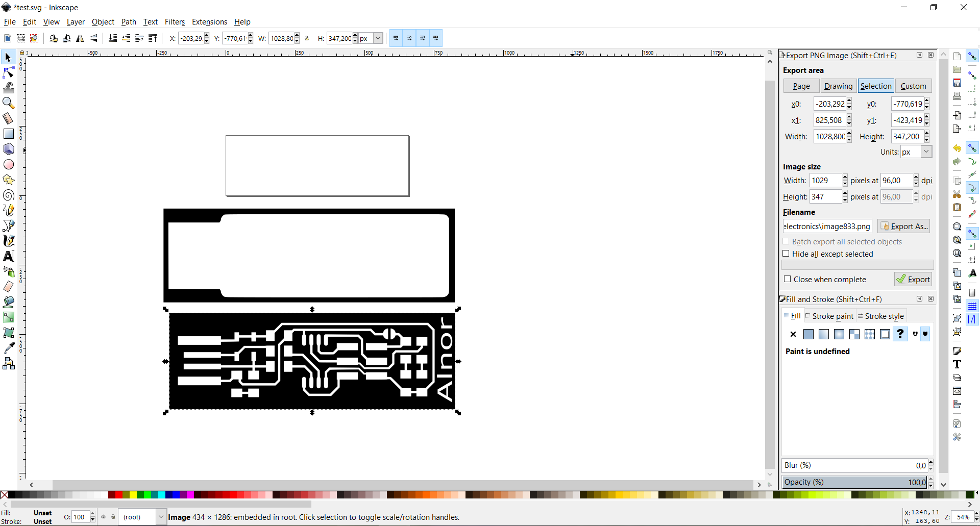Select the Spray objects tool
The image size is (980, 526).
coord(8,271)
